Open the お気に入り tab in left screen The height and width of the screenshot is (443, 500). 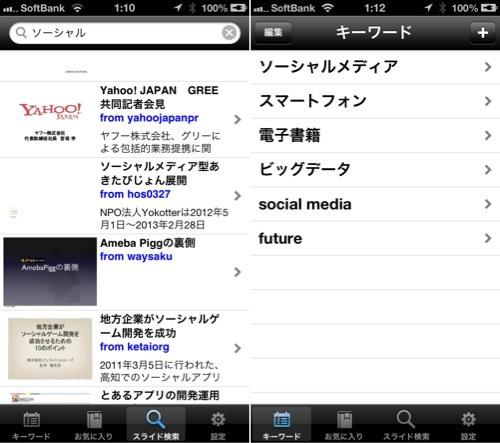coord(94,425)
